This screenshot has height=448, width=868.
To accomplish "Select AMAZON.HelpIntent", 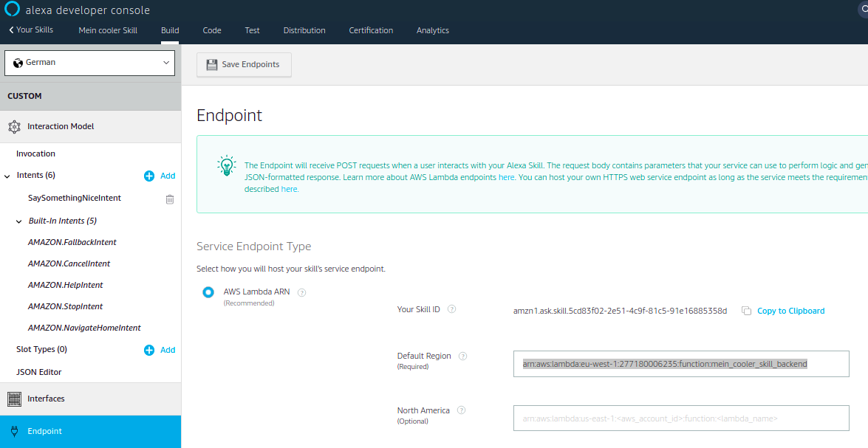I will coord(65,286).
